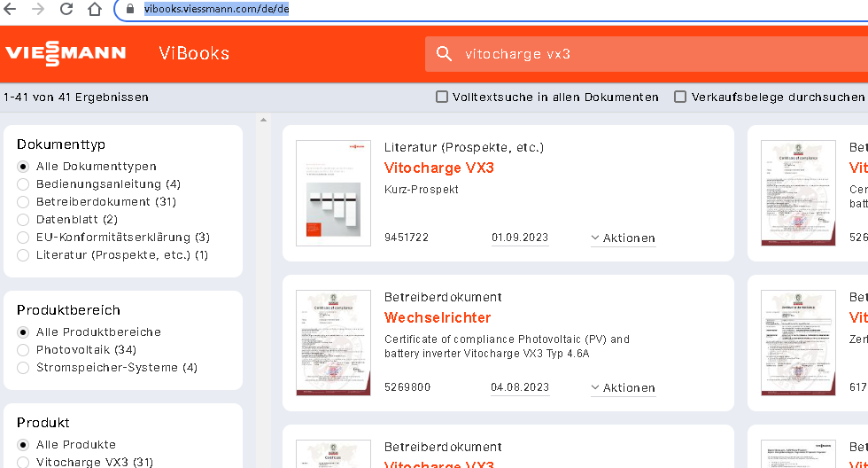Screen dimensions: 868x468
Task: Click the padlock site info icon
Action: pos(129,10)
